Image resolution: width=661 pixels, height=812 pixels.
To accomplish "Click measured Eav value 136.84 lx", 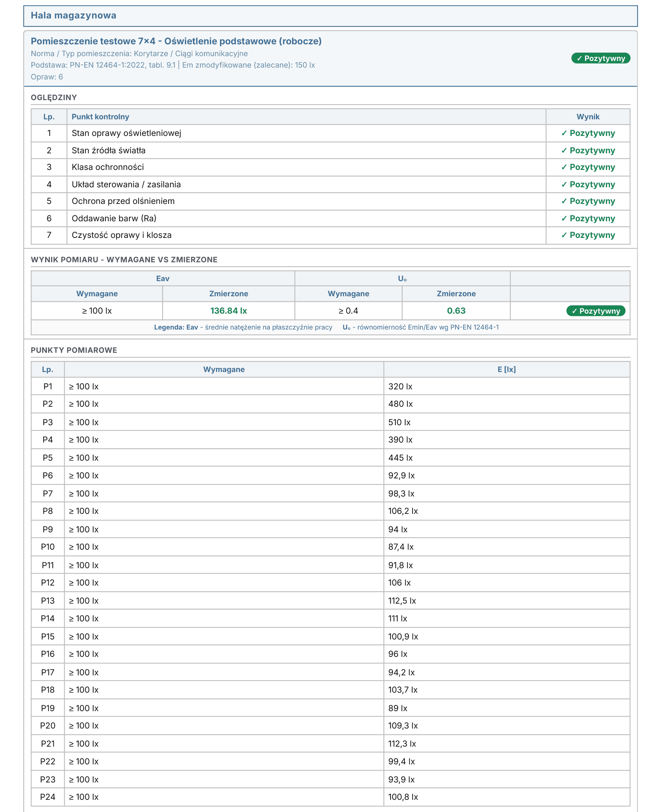I will [x=228, y=311].
